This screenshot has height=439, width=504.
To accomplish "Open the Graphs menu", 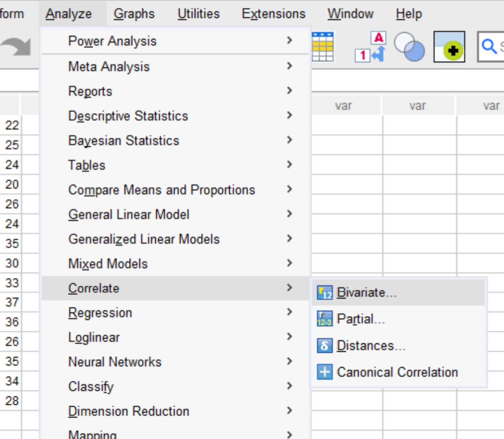I will [x=134, y=14].
